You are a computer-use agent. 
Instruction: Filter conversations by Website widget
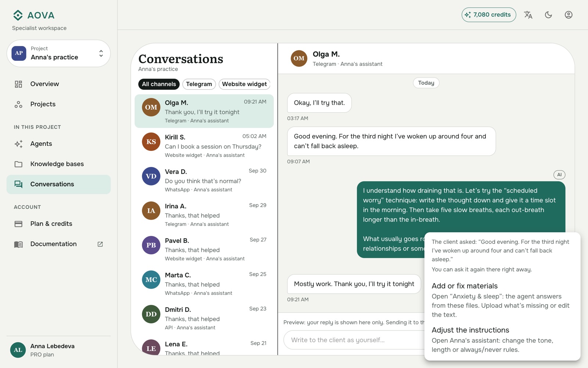[244, 84]
